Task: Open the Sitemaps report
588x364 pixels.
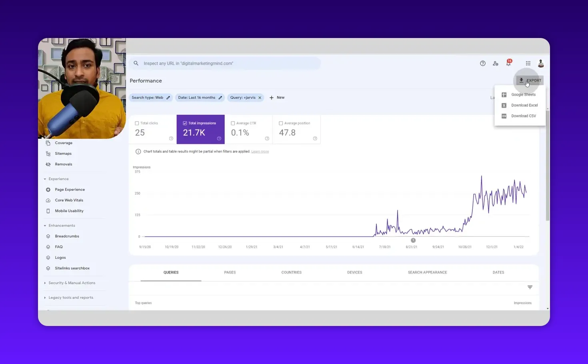Action: point(63,153)
